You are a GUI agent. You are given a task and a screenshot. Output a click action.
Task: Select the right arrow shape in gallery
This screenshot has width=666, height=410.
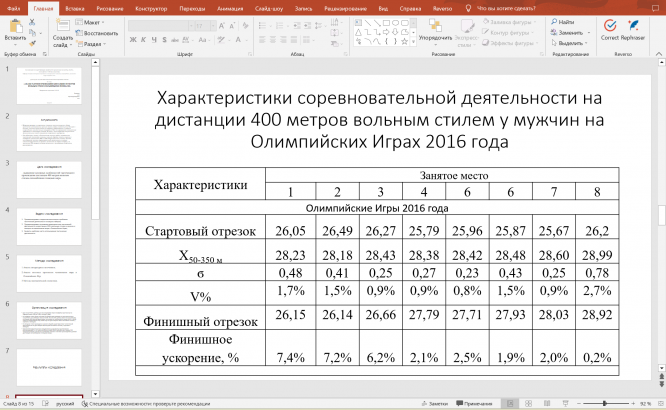[x=386, y=32]
